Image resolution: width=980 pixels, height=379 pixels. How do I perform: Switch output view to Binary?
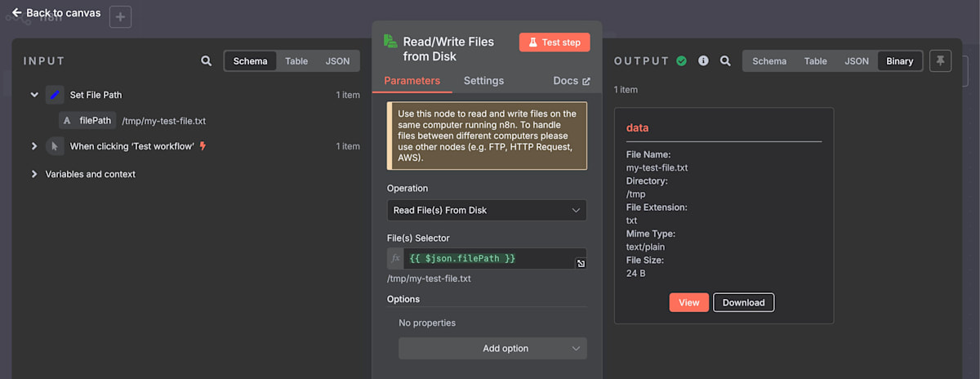click(900, 61)
